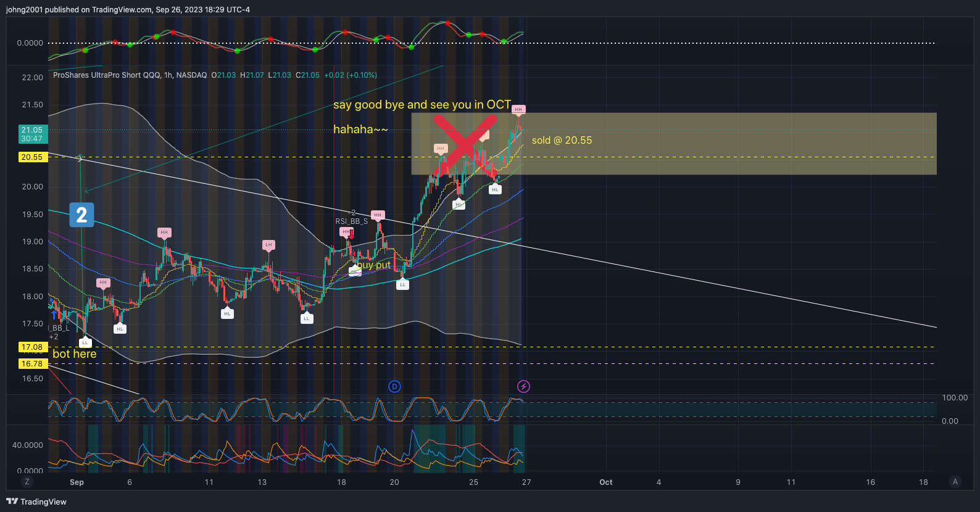Click the yellow 20.55 price level label

tap(32, 157)
